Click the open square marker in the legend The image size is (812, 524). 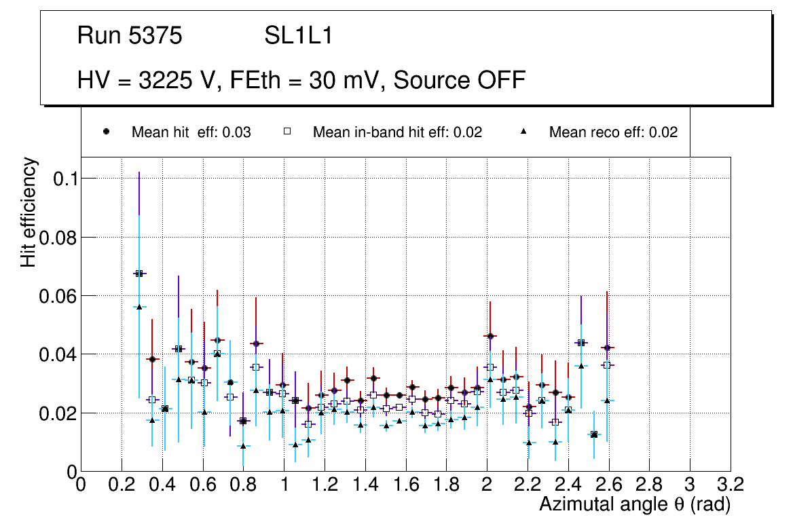pyautogui.click(x=287, y=132)
